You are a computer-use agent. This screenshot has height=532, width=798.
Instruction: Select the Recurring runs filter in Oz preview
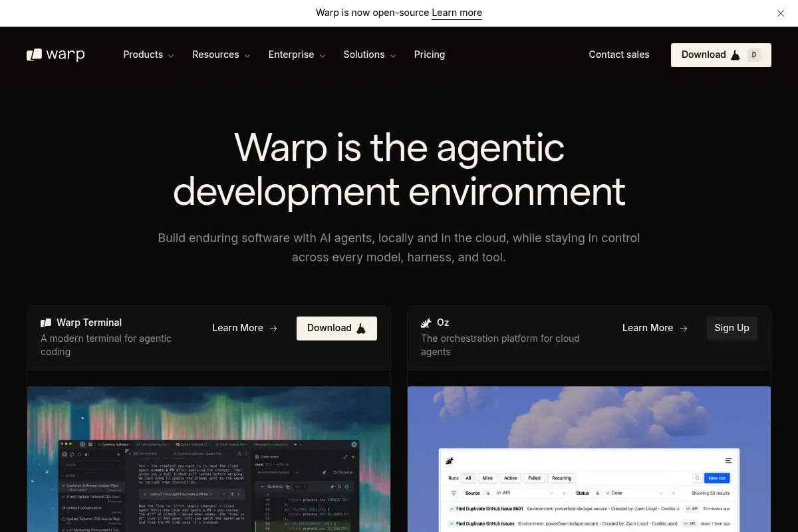561,478
